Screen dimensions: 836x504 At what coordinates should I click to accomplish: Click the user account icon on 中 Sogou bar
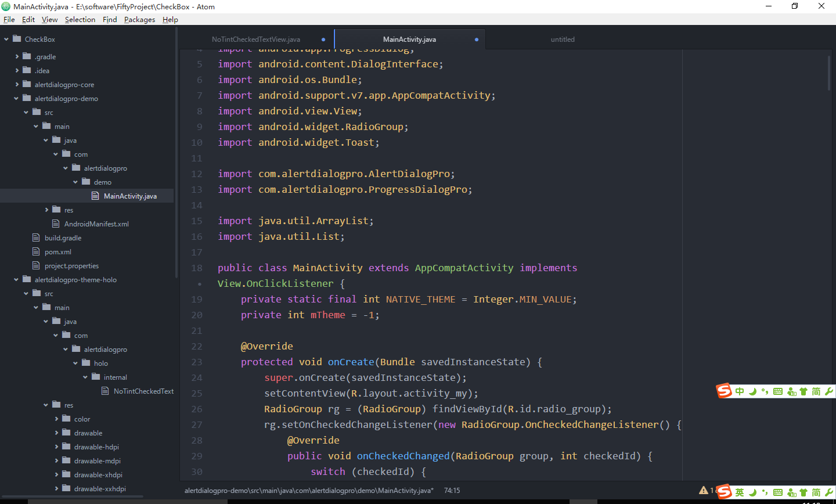[791, 391]
